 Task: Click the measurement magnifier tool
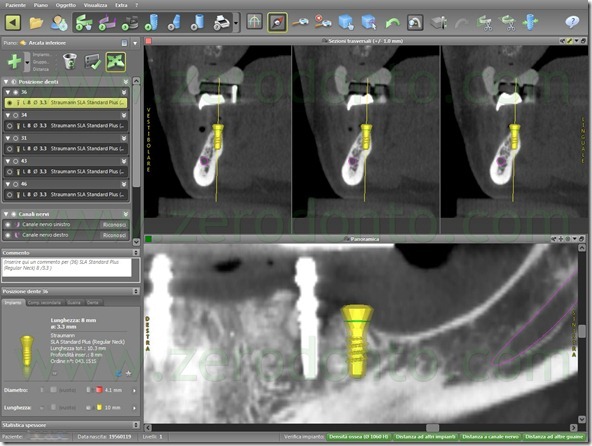[x=300, y=23]
